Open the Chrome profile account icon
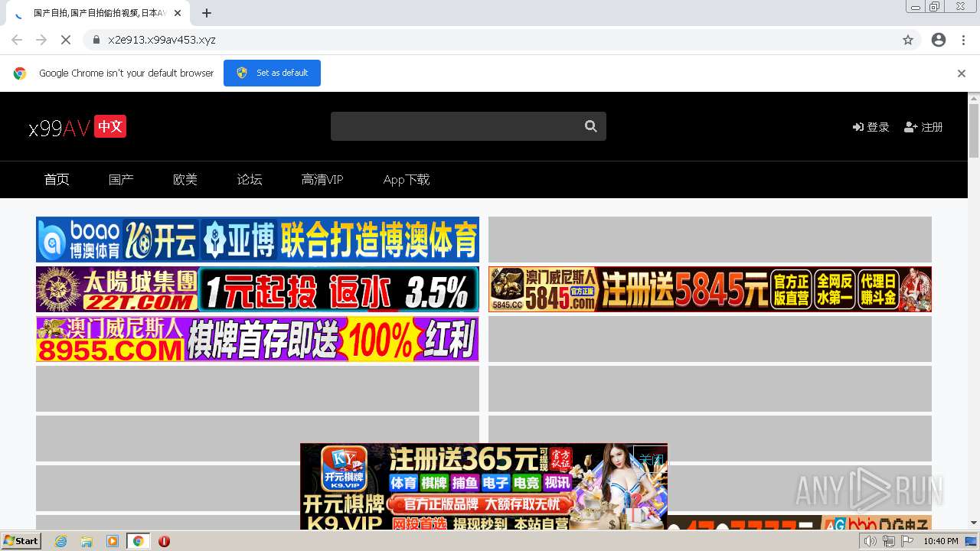Viewport: 980px width, 551px height. [939, 40]
